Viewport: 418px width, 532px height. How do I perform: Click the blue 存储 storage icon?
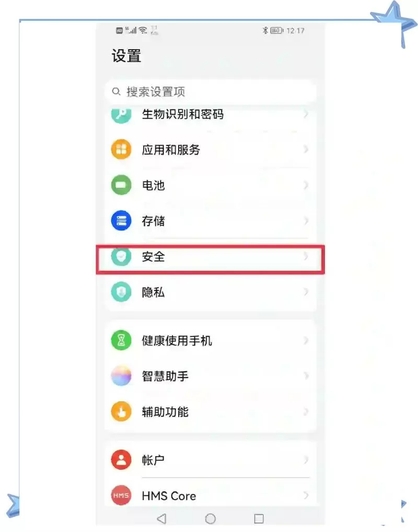121,220
